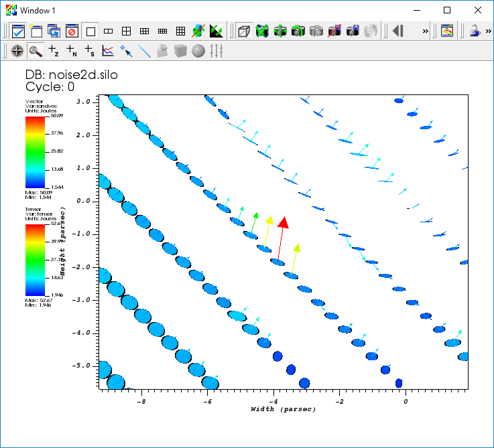
Task: Click the Vector legend color bar
Action: point(35,152)
